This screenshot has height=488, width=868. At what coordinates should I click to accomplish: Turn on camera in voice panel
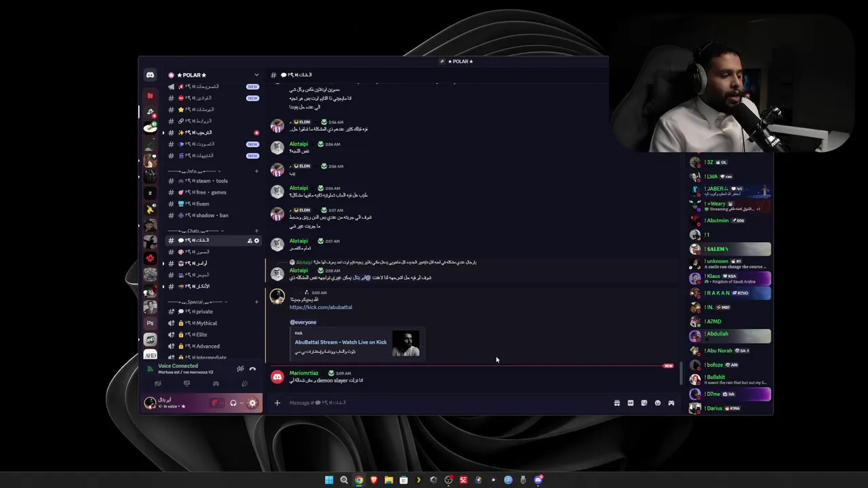[x=158, y=384]
